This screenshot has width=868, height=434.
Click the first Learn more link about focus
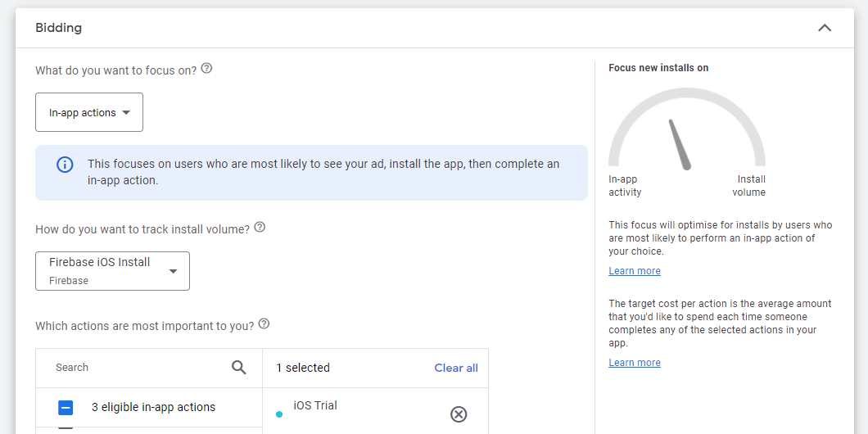(635, 271)
